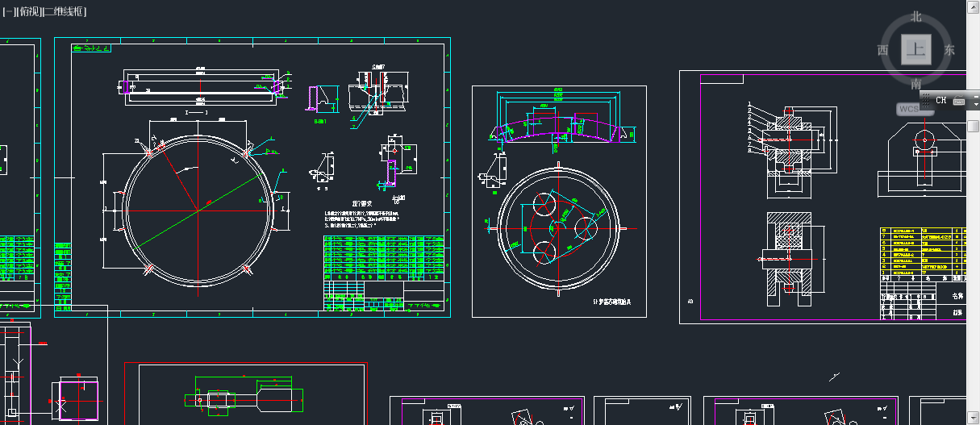This screenshot has width=980, height=425.
Task: Click the A3 label in the assembly drawing
Action: 690,302
